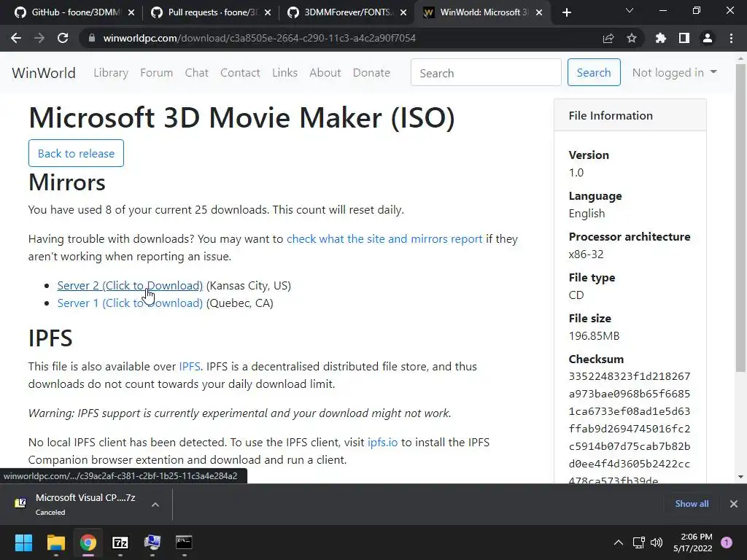Click the x86-32 architecture value

586,254
